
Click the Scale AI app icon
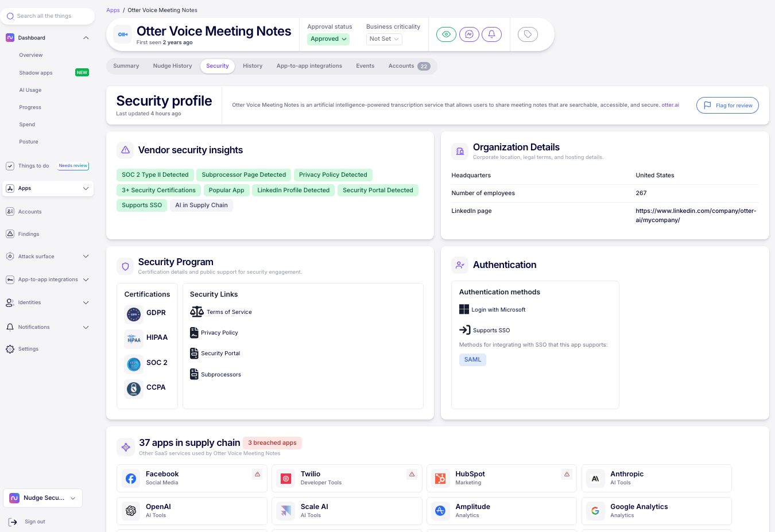286,511
